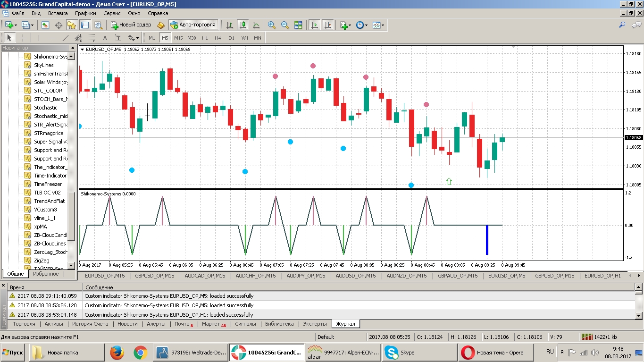Viewport: 644px width, 362px height.
Task: Switch chart to line chart type
Action: [x=256, y=25]
